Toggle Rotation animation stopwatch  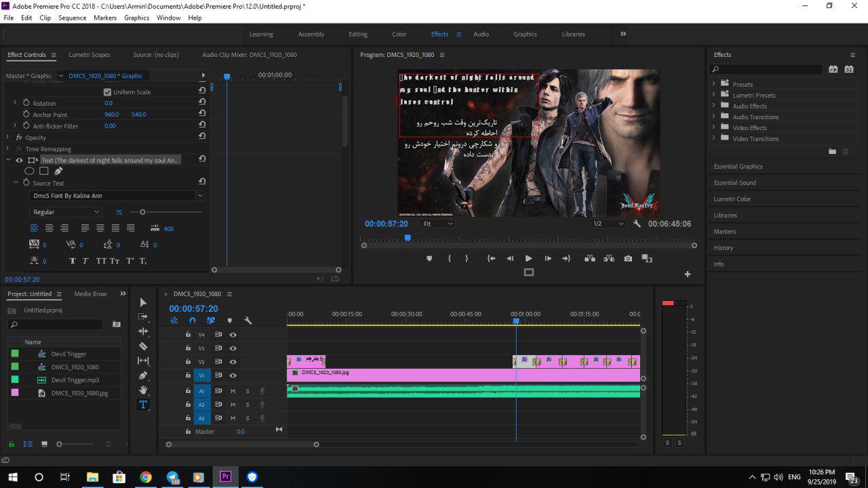(26, 103)
